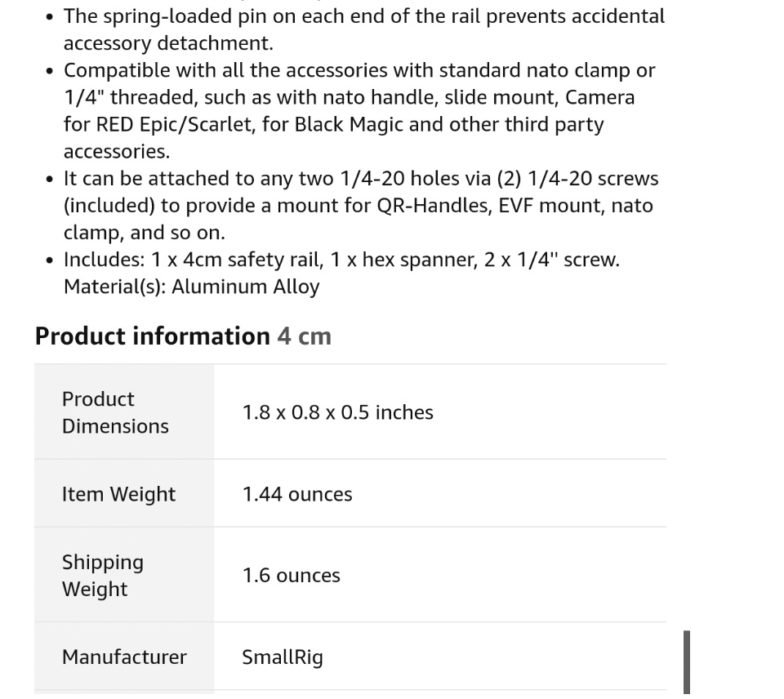Viewport: 784px width, 699px height.
Task: Select the 'Manufacturer' row label
Action: 124,657
